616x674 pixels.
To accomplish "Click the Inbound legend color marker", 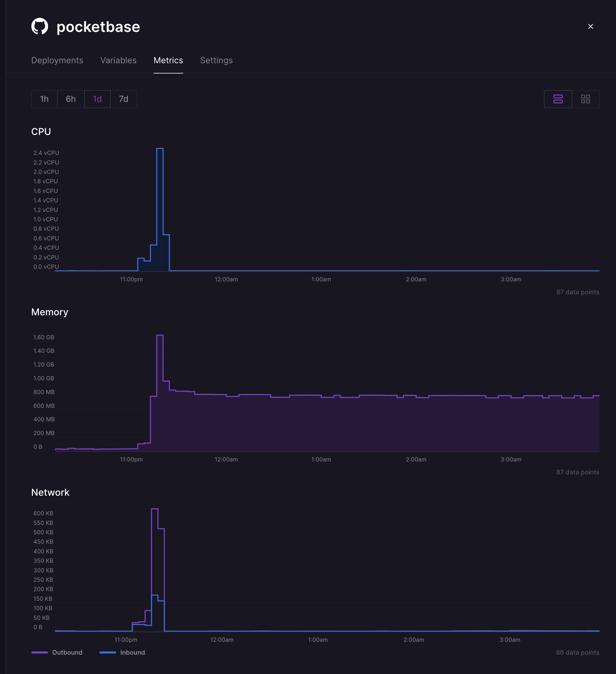I will (108, 652).
